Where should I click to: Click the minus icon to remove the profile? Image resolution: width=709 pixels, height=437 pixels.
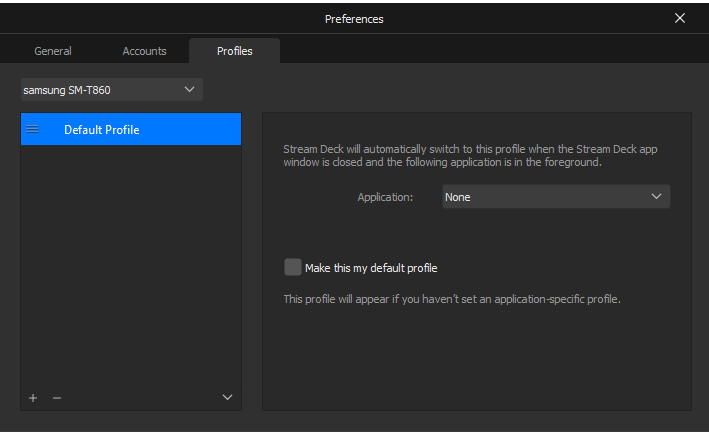pos(57,398)
